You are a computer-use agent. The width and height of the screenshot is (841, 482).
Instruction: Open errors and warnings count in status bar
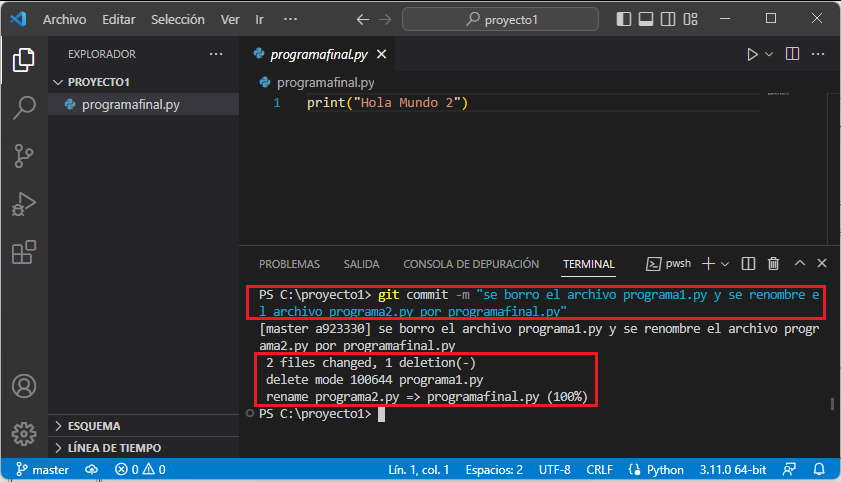140,470
